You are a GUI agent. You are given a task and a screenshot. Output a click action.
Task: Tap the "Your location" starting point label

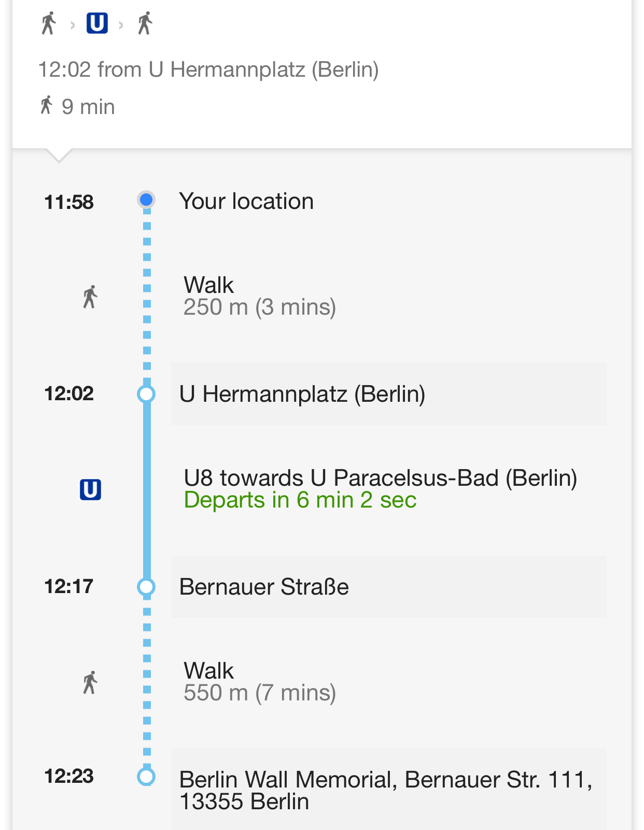click(246, 201)
